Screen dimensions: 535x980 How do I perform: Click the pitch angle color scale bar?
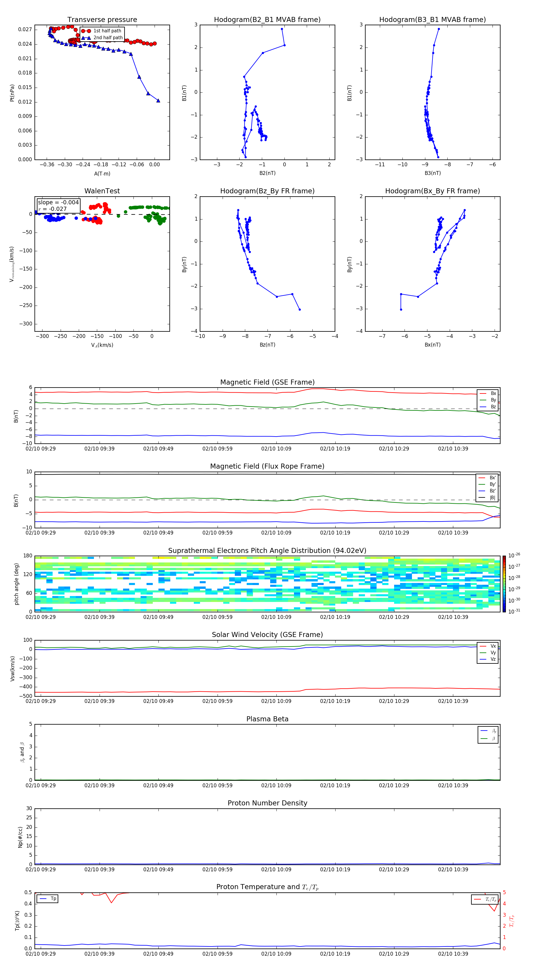click(x=504, y=584)
